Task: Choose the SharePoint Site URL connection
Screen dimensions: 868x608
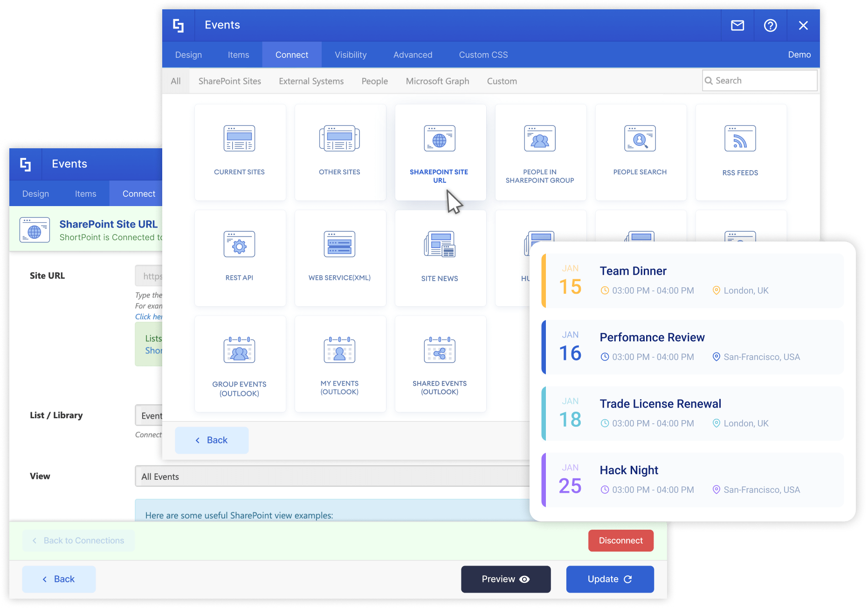Action: pos(440,152)
